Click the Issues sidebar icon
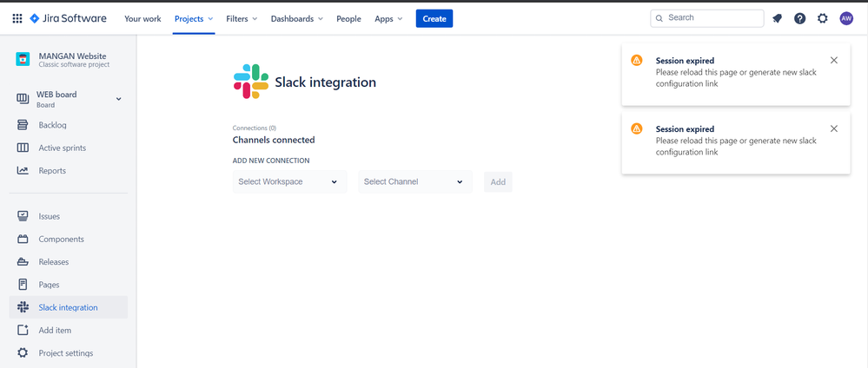Screen dimensions: 868x368 (23, 216)
